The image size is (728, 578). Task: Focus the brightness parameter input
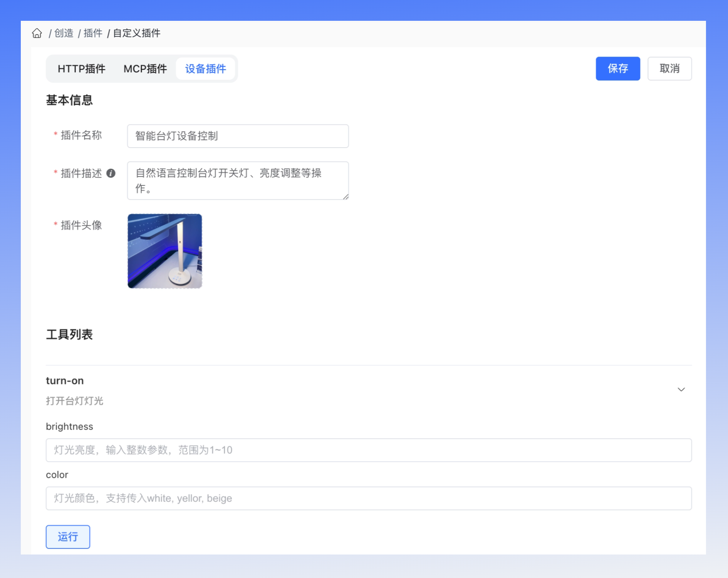369,450
